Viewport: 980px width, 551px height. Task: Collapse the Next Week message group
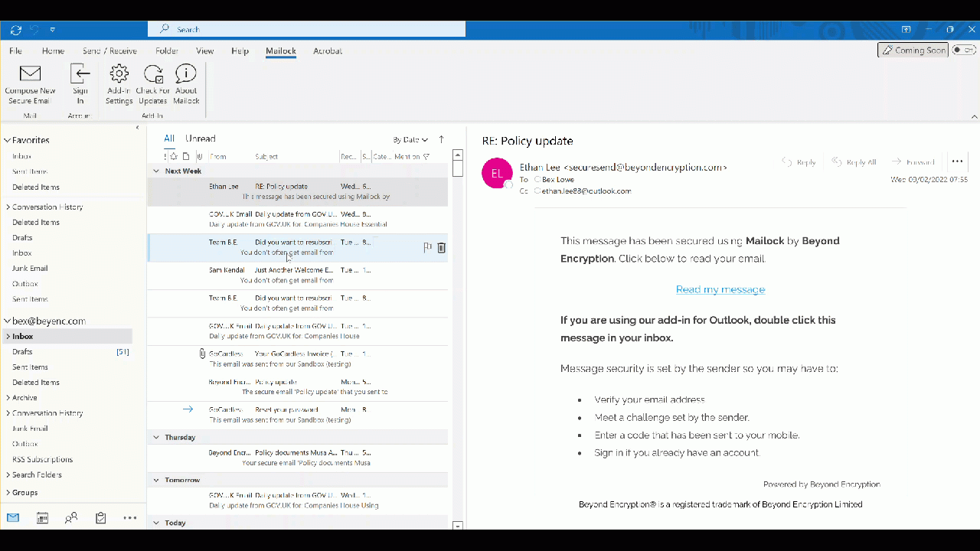[x=156, y=171]
